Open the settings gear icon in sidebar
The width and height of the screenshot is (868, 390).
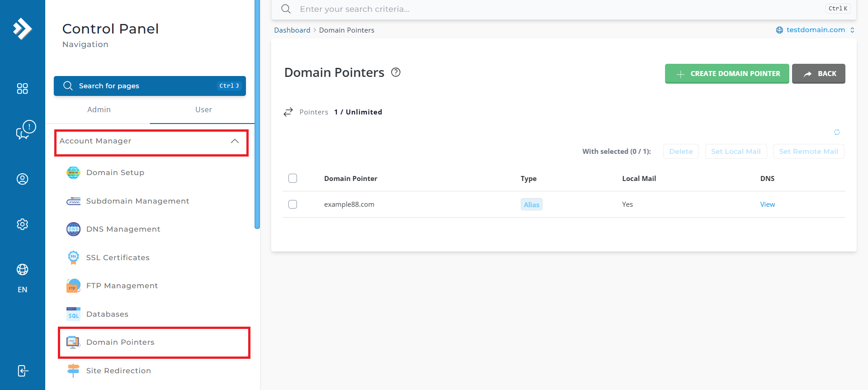22,224
